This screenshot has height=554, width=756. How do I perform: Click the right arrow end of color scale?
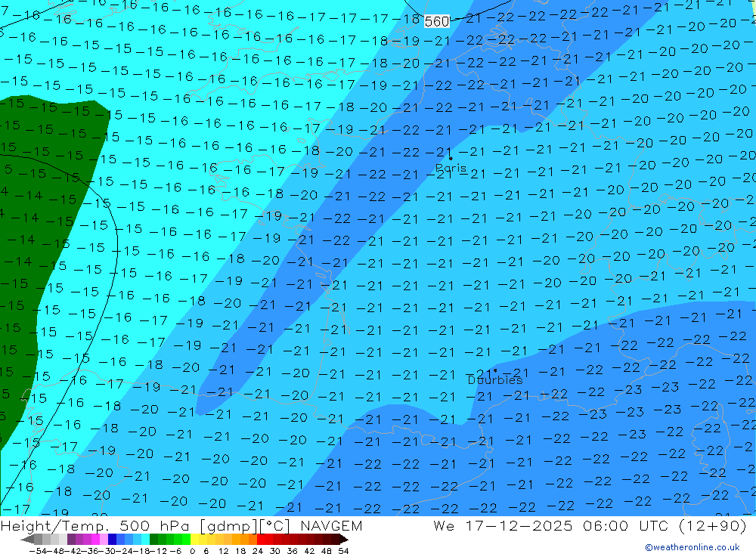tap(344, 540)
